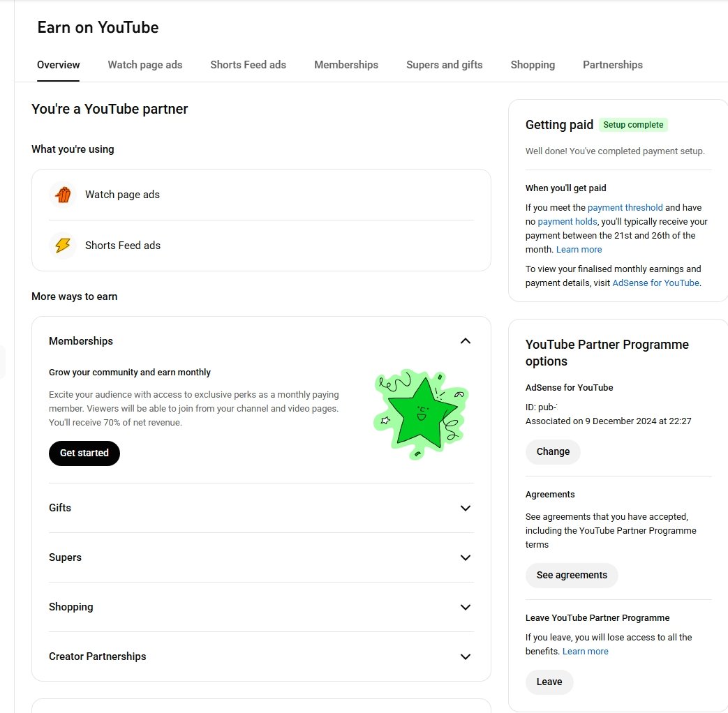The height and width of the screenshot is (713, 728).
Task: Click the See agreements button
Action: tap(572, 576)
